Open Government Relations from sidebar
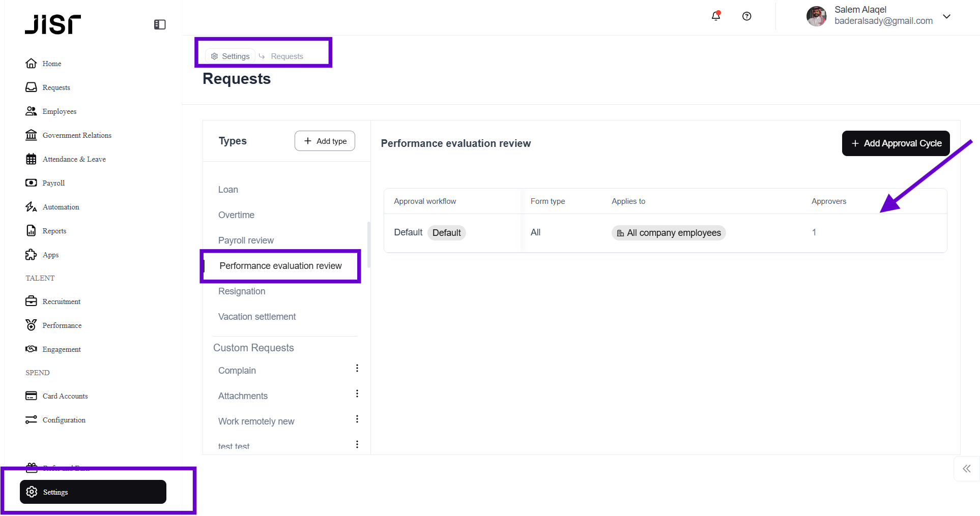This screenshot has width=980, height=516. pos(76,135)
